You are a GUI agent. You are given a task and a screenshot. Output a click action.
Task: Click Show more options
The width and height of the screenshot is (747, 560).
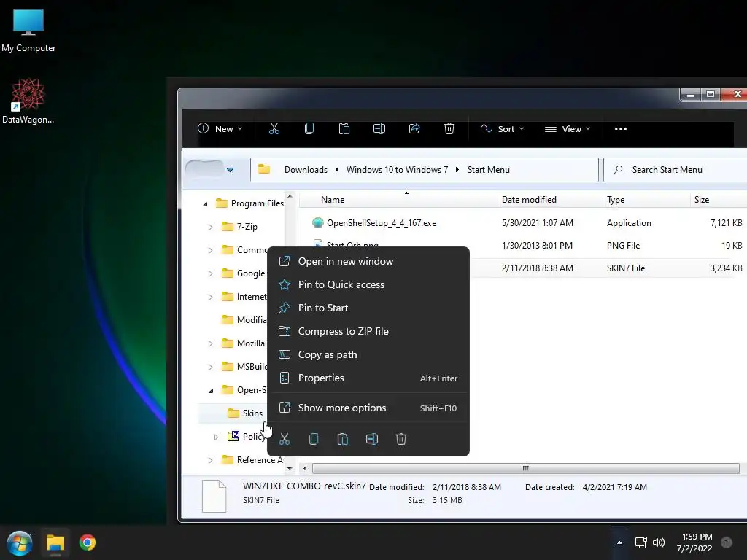368,408
